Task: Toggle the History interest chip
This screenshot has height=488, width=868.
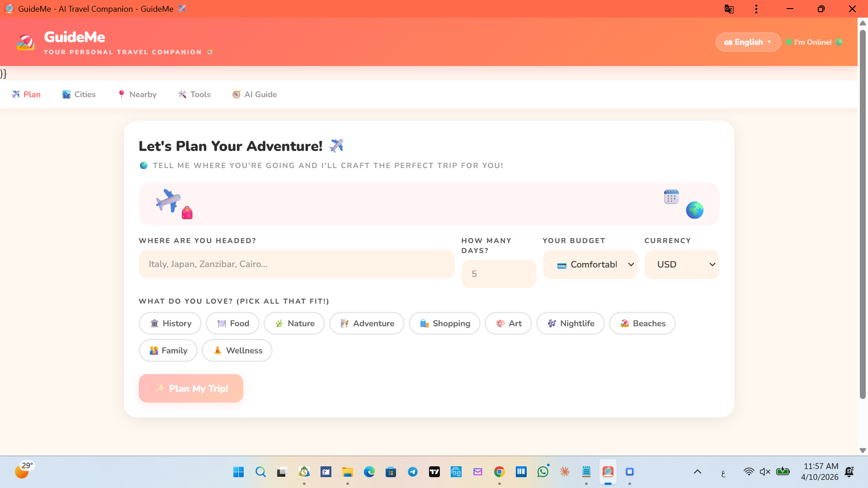Action: 170,323
